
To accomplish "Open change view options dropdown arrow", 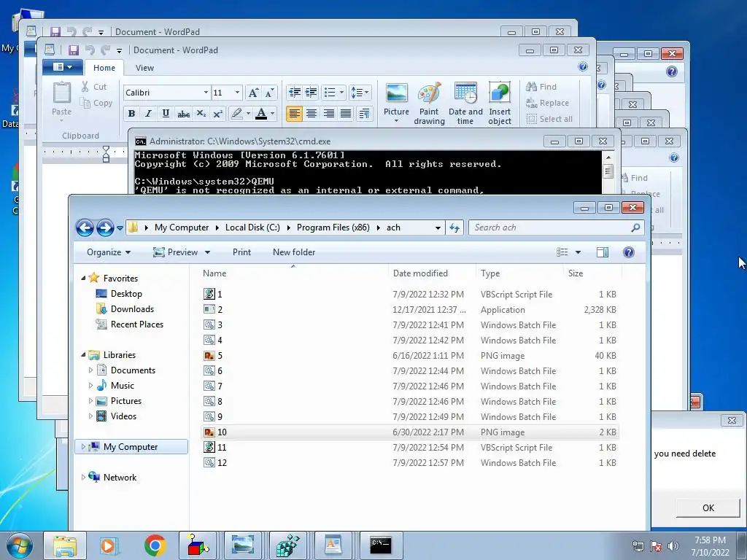I will click(x=578, y=252).
